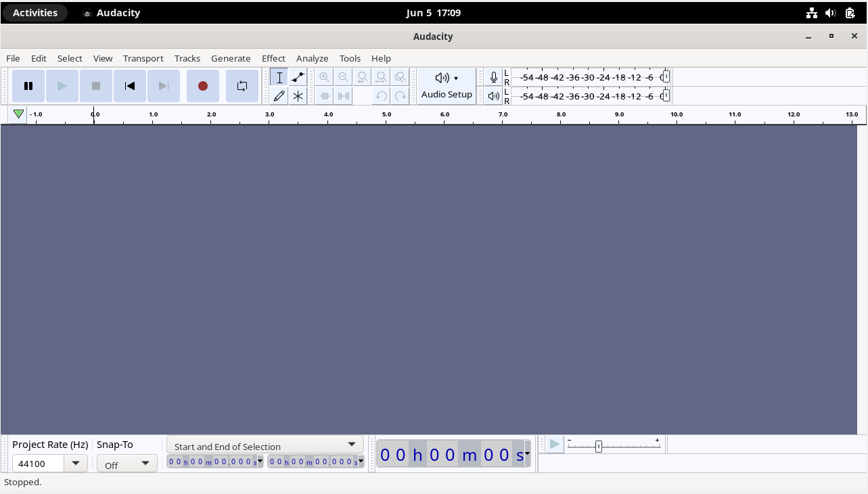Viewport: 868px width, 494px height.
Task: Open selection end time format arrow
Action: 361,462
